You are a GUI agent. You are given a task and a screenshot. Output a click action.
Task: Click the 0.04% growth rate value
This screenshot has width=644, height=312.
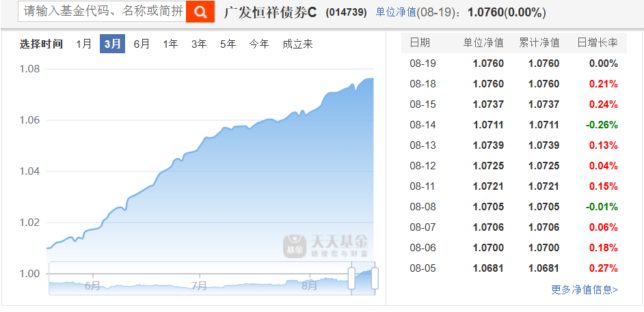tap(604, 166)
